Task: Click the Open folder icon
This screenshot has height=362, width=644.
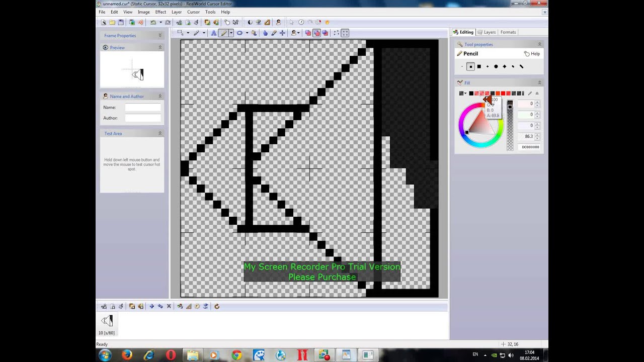Action: [x=112, y=22]
